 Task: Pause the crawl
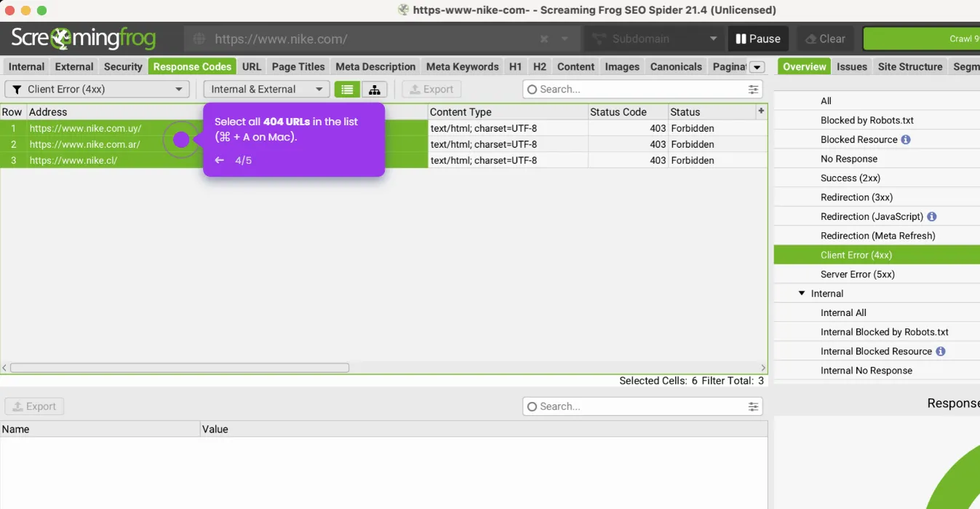click(757, 39)
